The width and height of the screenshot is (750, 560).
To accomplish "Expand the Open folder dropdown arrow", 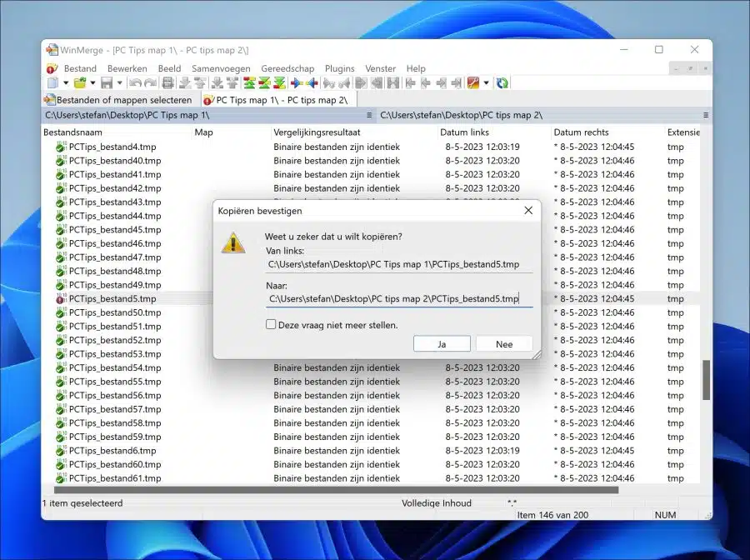I will coord(92,83).
